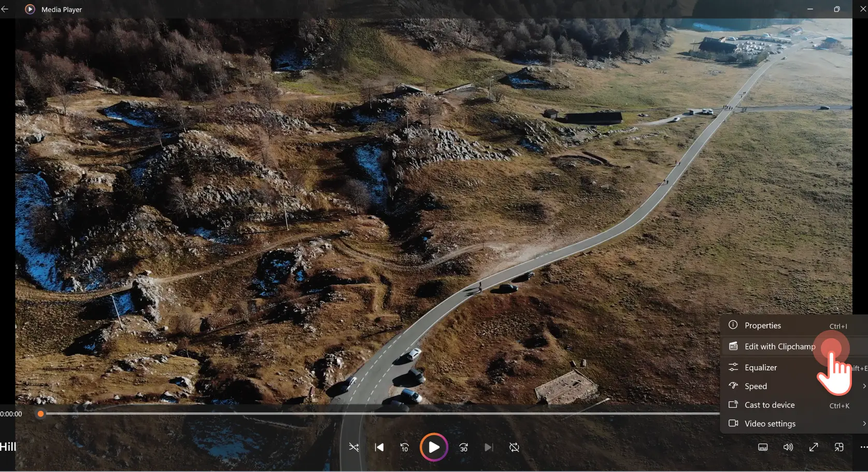Click the Media Player logo icon
The image size is (868, 472).
pos(30,9)
